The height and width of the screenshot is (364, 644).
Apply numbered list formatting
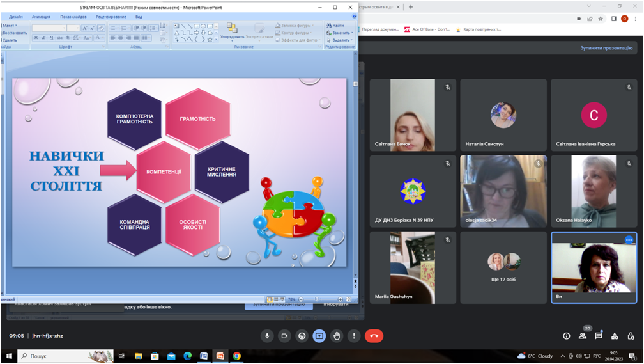[x=125, y=28]
